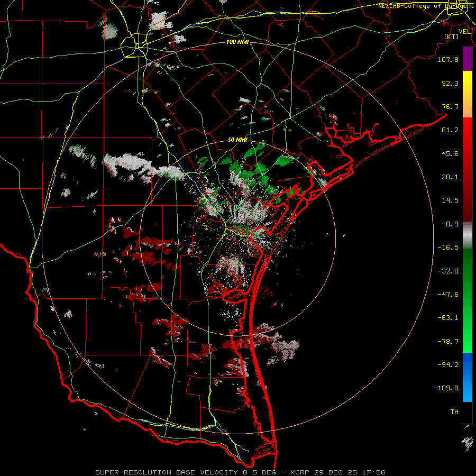Click the -47.6 value on velocity scale
Image resolution: width=476 pixels, height=476 pixels.
[448, 295]
